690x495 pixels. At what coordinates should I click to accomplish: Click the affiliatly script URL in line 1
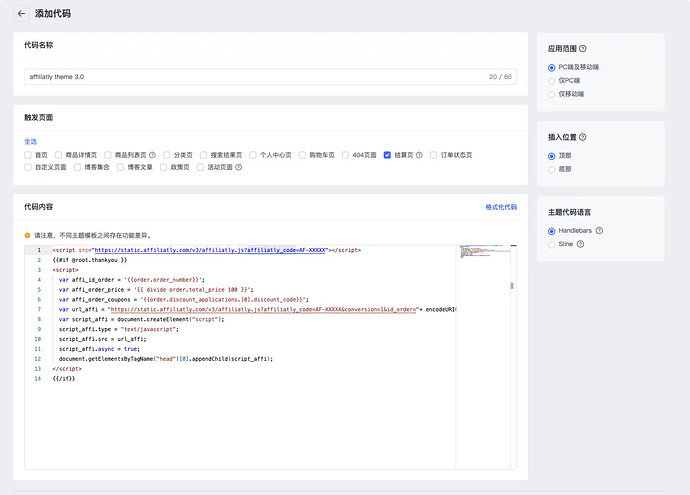tap(210, 250)
